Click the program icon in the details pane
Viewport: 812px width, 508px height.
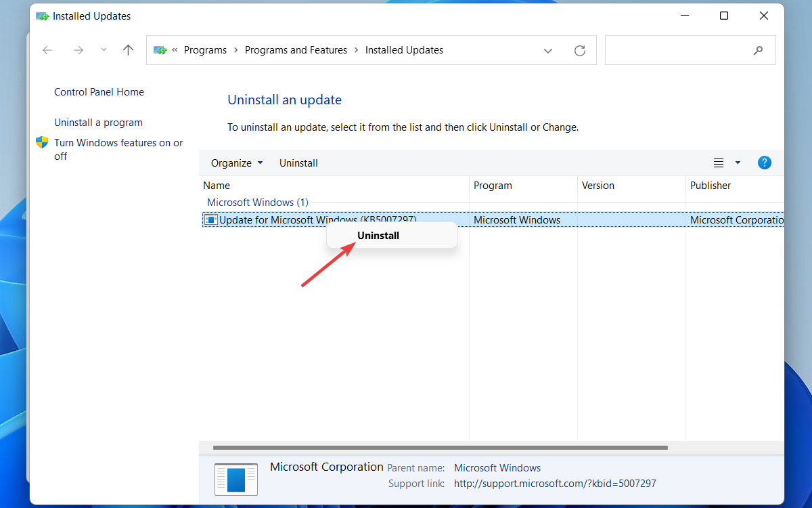pos(235,478)
